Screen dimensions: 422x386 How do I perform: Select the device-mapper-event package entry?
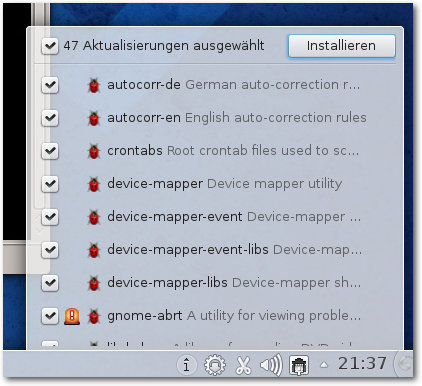pyautogui.click(x=234, y=217)
